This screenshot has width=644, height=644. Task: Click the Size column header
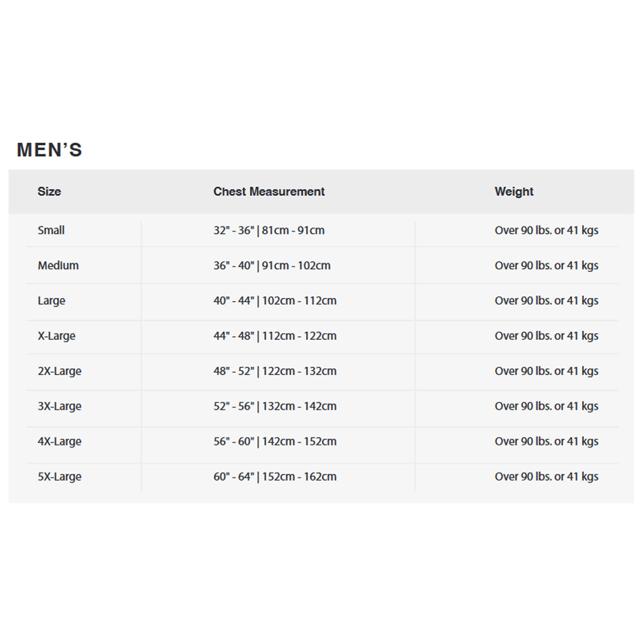click(x=49, y=192)
